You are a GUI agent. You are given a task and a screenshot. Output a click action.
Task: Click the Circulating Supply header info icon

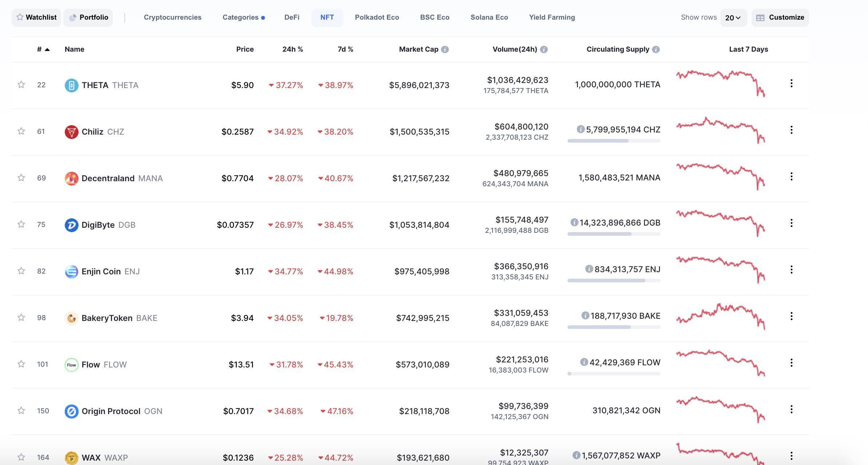click(656, 49)
